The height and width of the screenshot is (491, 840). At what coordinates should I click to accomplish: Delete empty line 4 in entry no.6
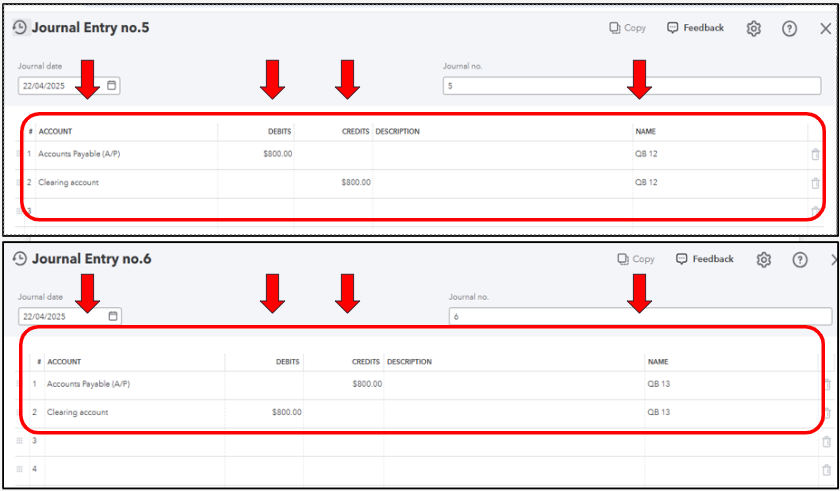(x=827, y=470)
